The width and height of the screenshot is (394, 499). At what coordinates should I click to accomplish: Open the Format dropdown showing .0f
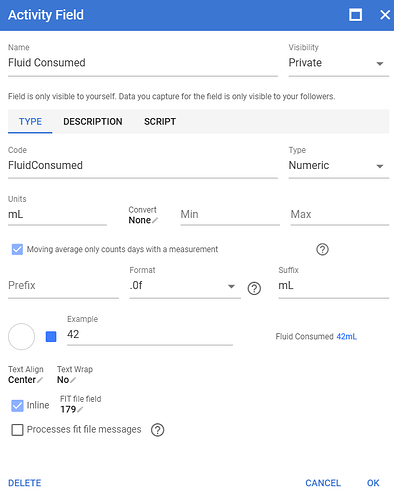(185, 286)
